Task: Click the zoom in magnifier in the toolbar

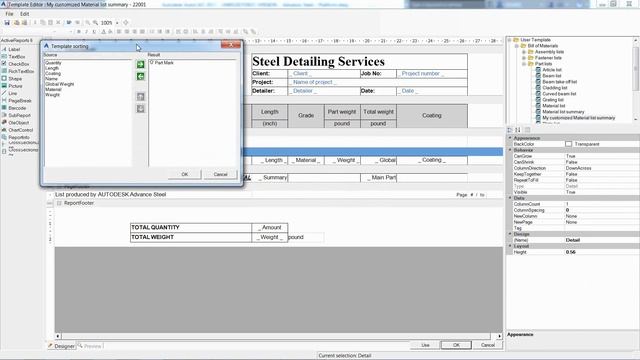Action: click(x=95, y=23)
